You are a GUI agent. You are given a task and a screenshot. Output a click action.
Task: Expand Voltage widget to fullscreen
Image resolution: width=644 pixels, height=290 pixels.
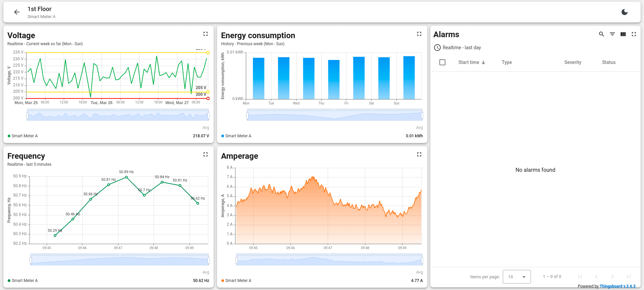205,34
